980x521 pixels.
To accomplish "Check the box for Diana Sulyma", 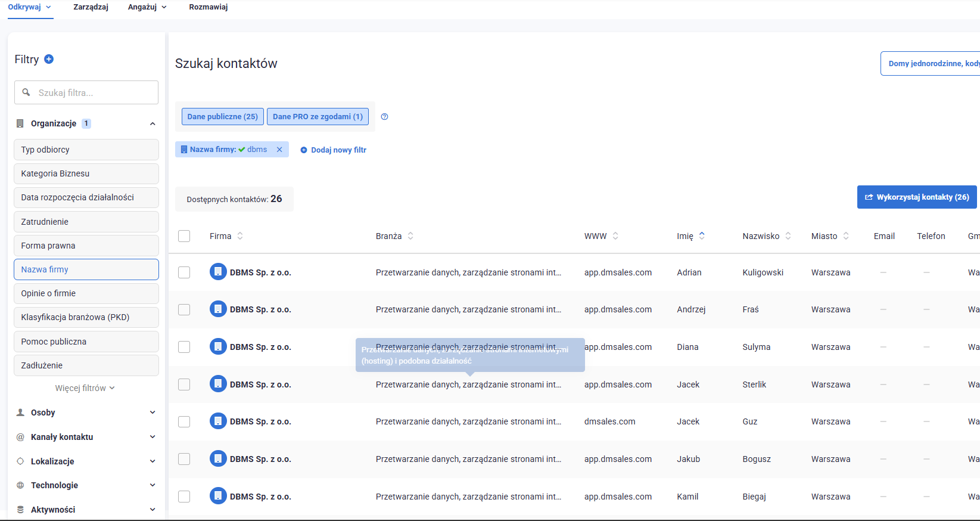I will pos(184,347).
